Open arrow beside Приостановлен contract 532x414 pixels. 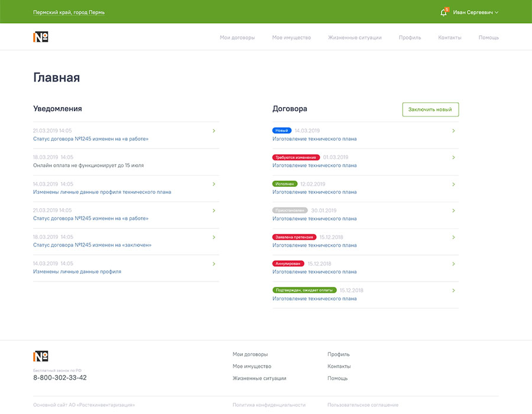453,211
